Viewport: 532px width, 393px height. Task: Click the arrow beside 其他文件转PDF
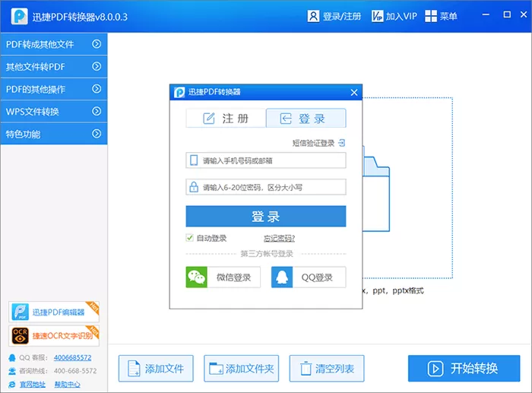(97, 66)
